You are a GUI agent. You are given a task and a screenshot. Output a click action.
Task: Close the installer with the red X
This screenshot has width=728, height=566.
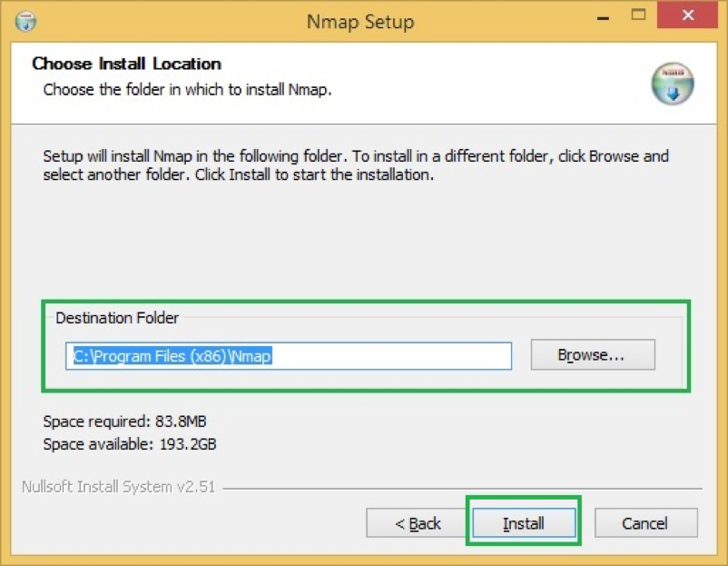(x=686, y=15)
